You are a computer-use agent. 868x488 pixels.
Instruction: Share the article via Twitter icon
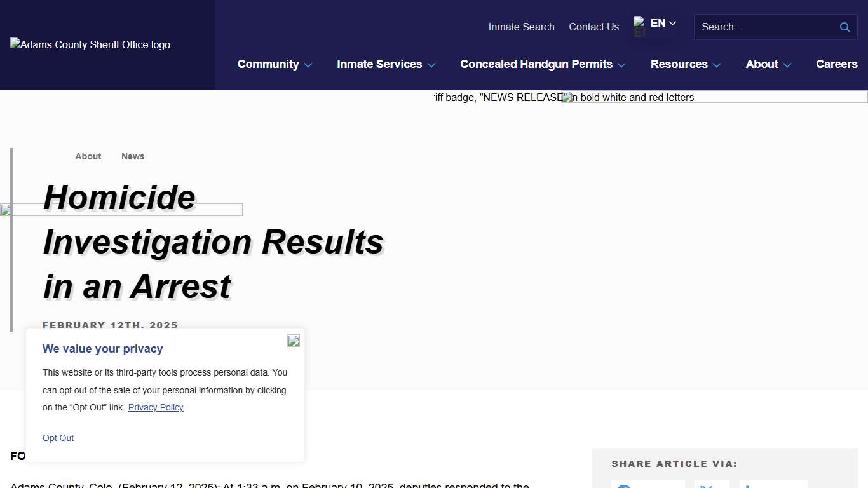point(711,484)
